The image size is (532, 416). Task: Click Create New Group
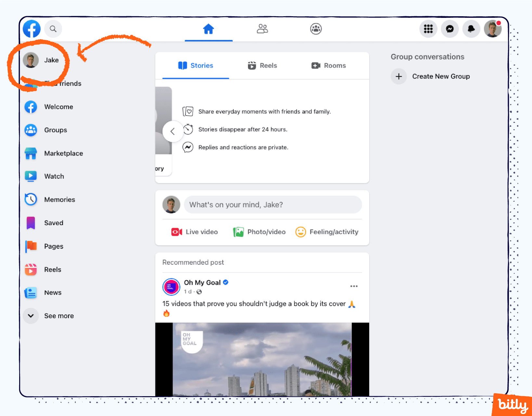point(441,76)
